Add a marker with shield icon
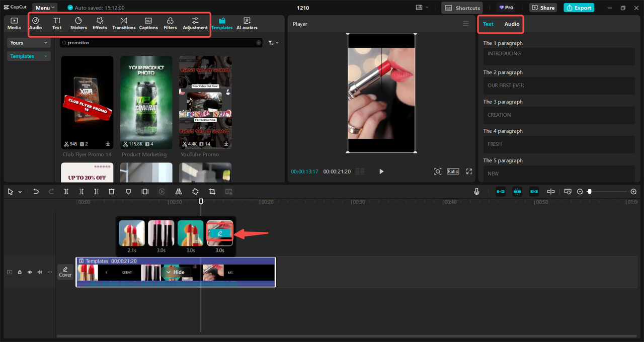The width and height of the screenshot is (644, 342). click(128, 192)
